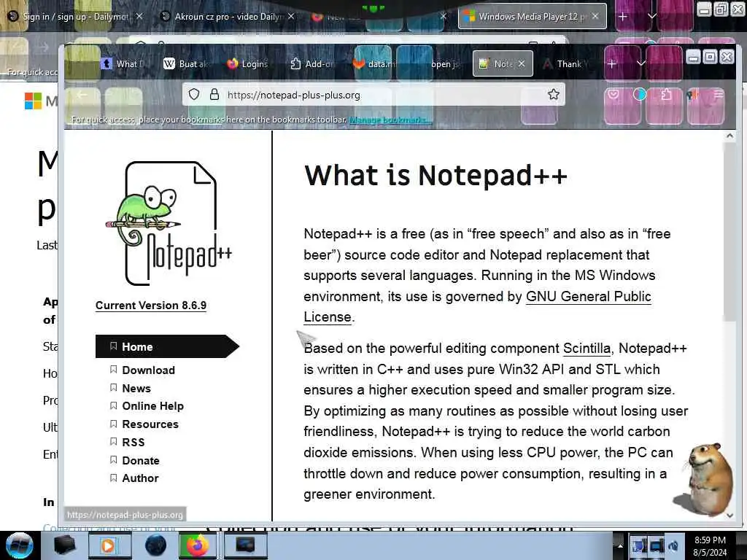Open site security padlock info

coord(214,94)
